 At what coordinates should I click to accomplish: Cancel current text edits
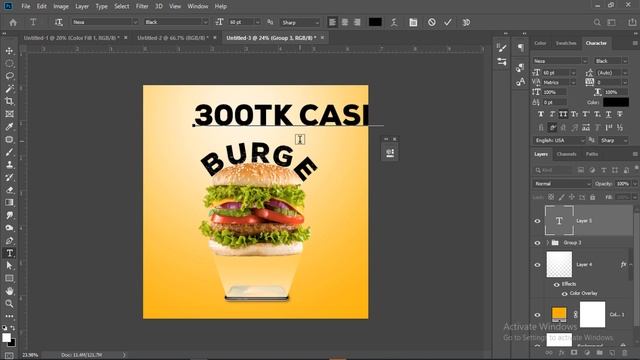(x=432, y=22)
